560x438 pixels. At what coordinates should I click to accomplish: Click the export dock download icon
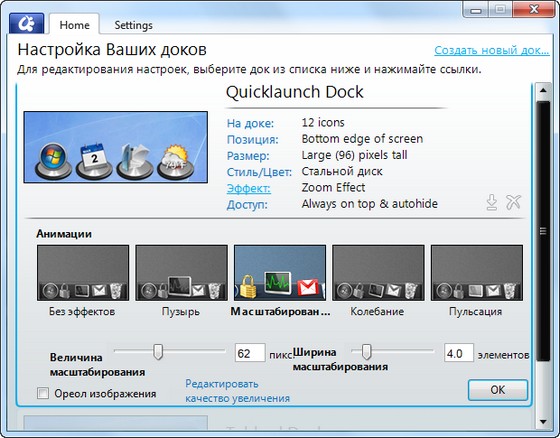point(492,202)
